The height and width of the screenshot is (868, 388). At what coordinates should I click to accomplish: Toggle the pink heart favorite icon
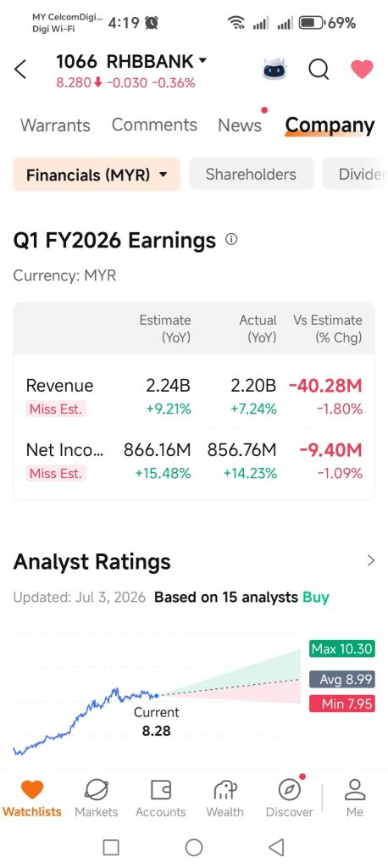click(x=362, y=70)
